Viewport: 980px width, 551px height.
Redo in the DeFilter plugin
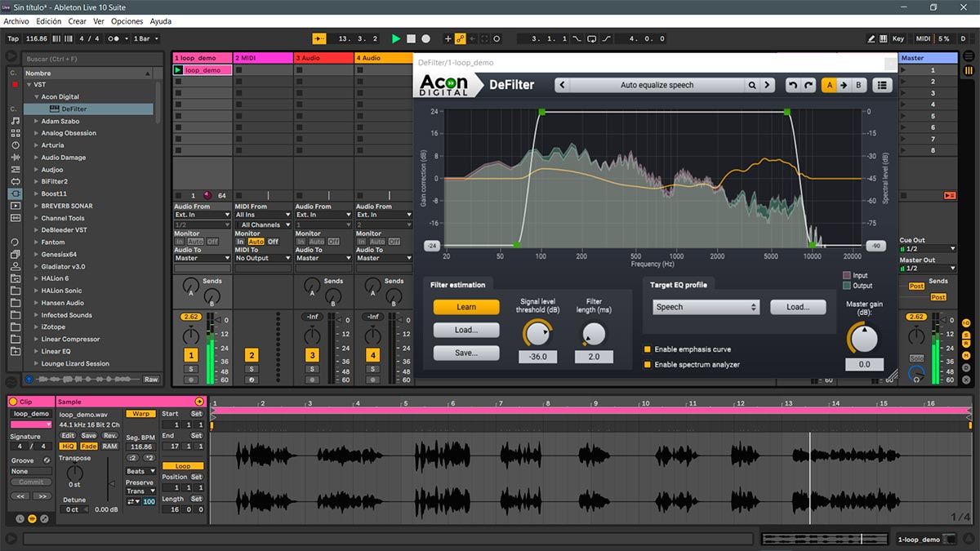[x=808, y=85]
